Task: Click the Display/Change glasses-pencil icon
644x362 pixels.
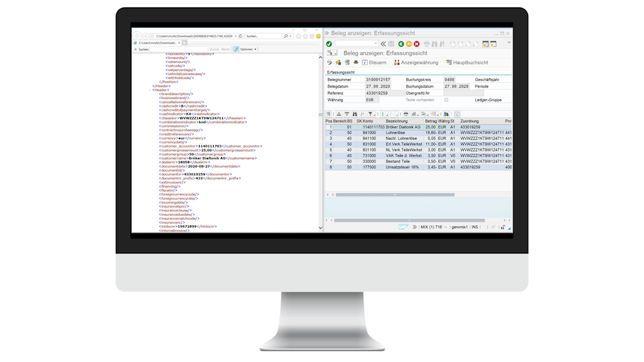Action: pyautogui.click(x=329, y=62)
